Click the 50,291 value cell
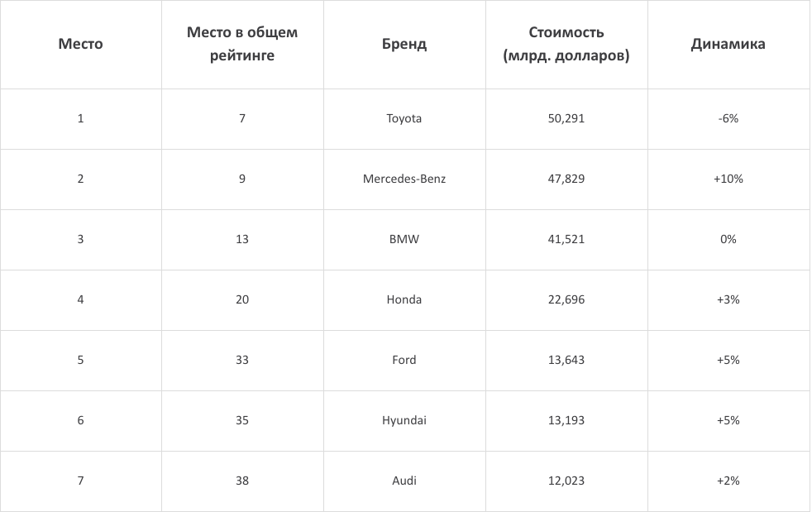This screenshot has height=512, width=812. point(566,118)
